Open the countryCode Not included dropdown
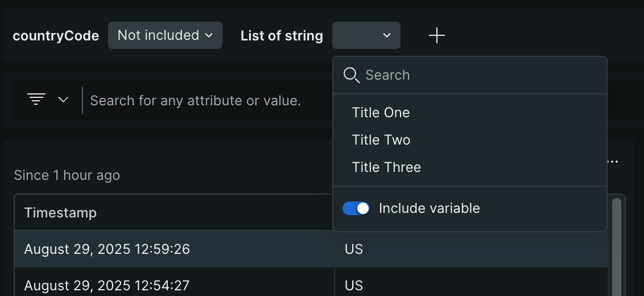 click(165, 35)
